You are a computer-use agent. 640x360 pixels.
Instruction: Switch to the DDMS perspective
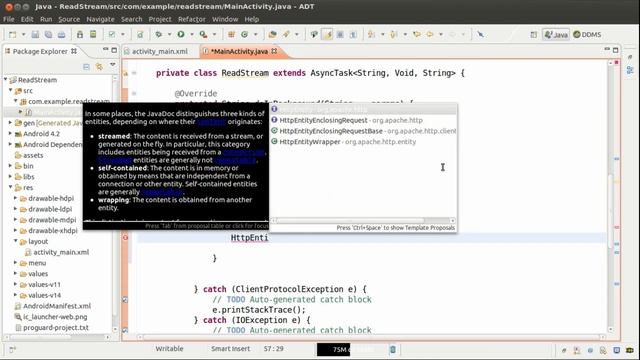pyautogui.click(x=587, y=35)
